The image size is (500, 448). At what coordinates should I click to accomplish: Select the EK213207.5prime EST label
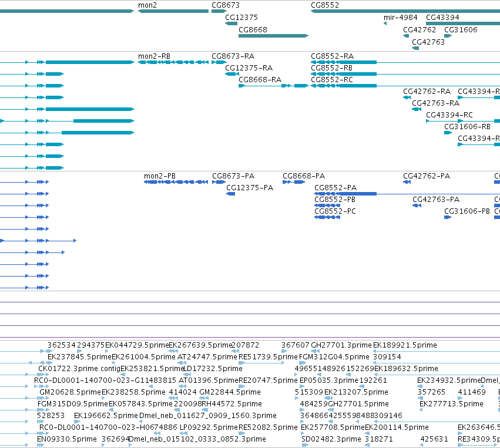click(x=356, y=392)
